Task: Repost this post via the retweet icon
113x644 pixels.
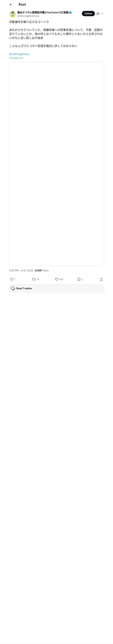Action: tap(34, 279)
